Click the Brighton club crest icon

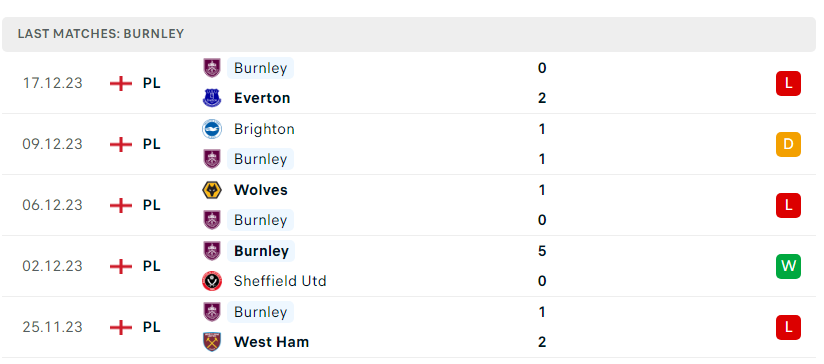212,129
